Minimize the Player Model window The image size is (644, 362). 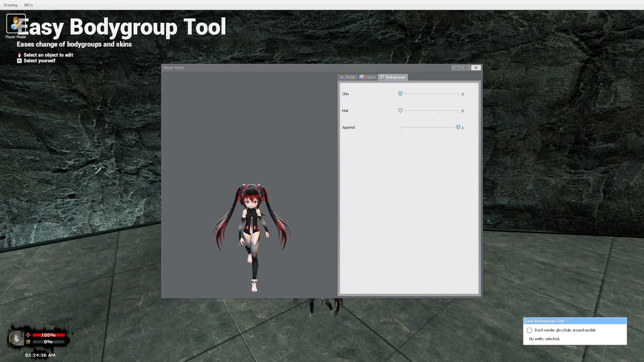click(x=456, y=68)
